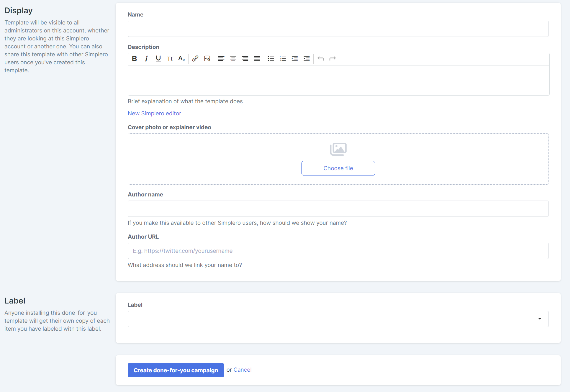
Task: Click inside the Description text area
Action: (x=338, y=80)
